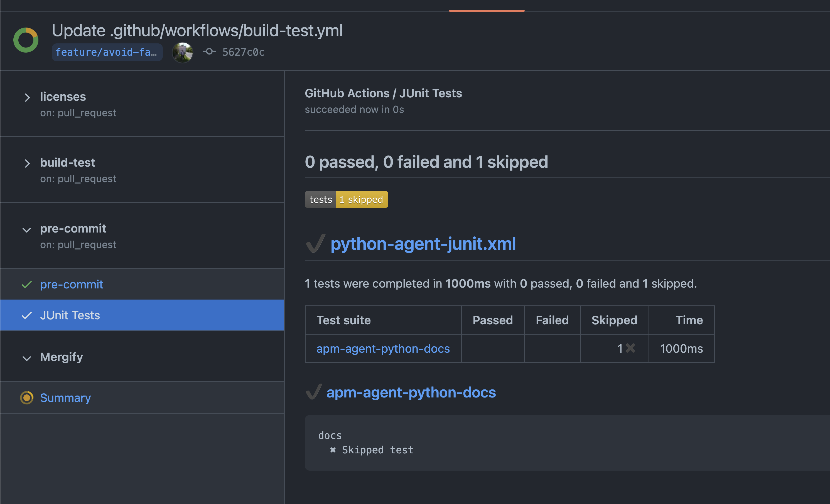
Task: Click the commit icon beside 5627c0c
Action: [209, 51]
